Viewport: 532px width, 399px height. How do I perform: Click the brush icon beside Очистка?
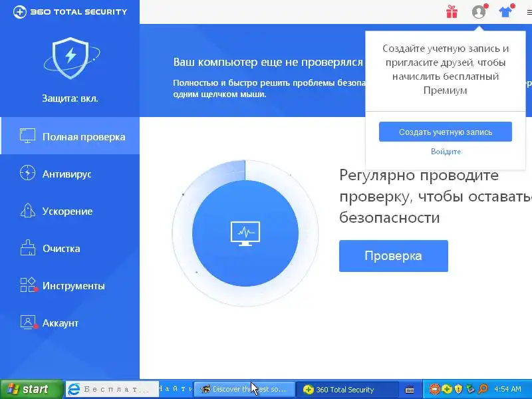[27, 247]
